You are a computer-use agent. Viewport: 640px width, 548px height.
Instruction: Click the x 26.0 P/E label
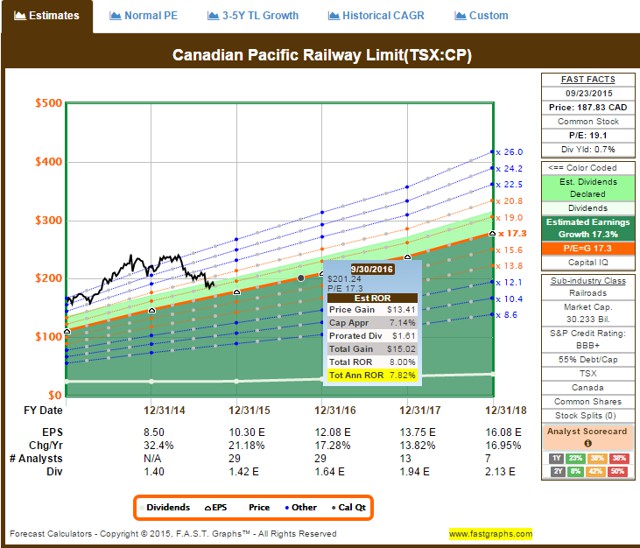(509, 152)
